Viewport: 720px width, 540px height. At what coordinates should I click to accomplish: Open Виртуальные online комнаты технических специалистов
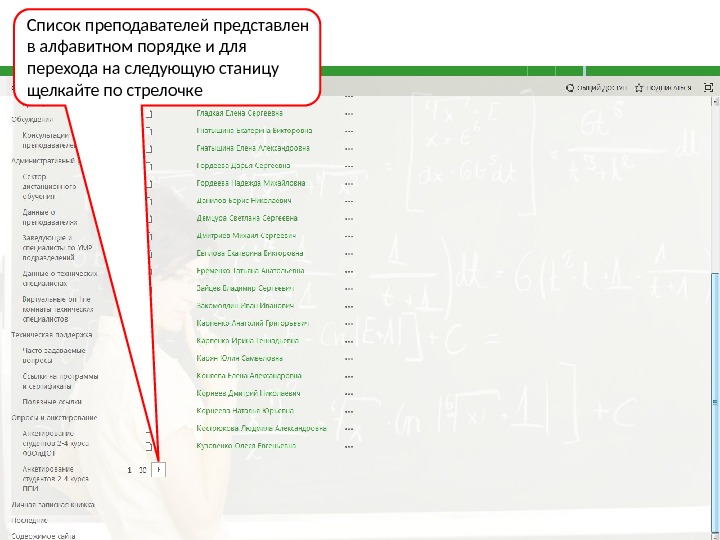pyautogui.click(x=57, y=309)
